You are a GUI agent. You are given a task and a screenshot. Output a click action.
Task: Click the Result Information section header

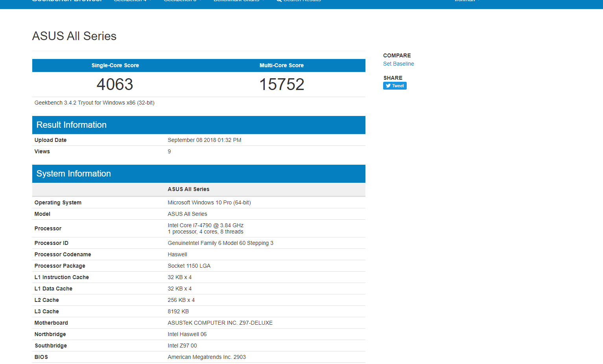199,125
